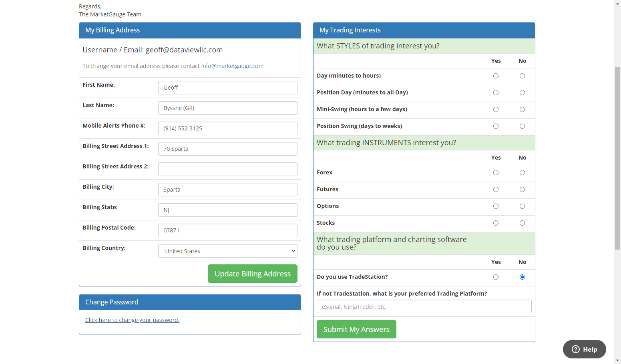
Task: Choose No for Futures
Action: (x=522, y=190)
